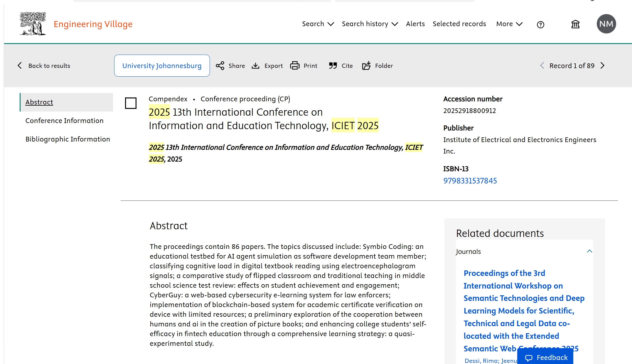The width and height of the screenshot is (632, 364).
Task: Click the Compendex database label
Action: pos(168,99)
